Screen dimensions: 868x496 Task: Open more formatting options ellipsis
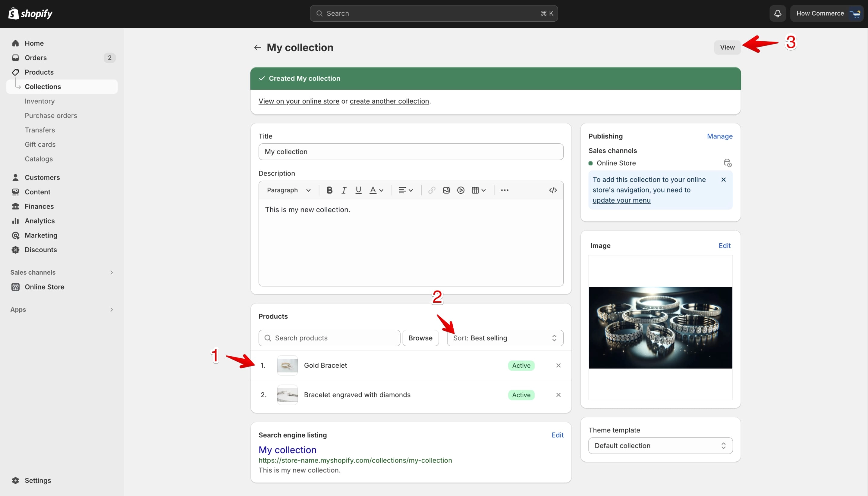(x=505, y=190)
